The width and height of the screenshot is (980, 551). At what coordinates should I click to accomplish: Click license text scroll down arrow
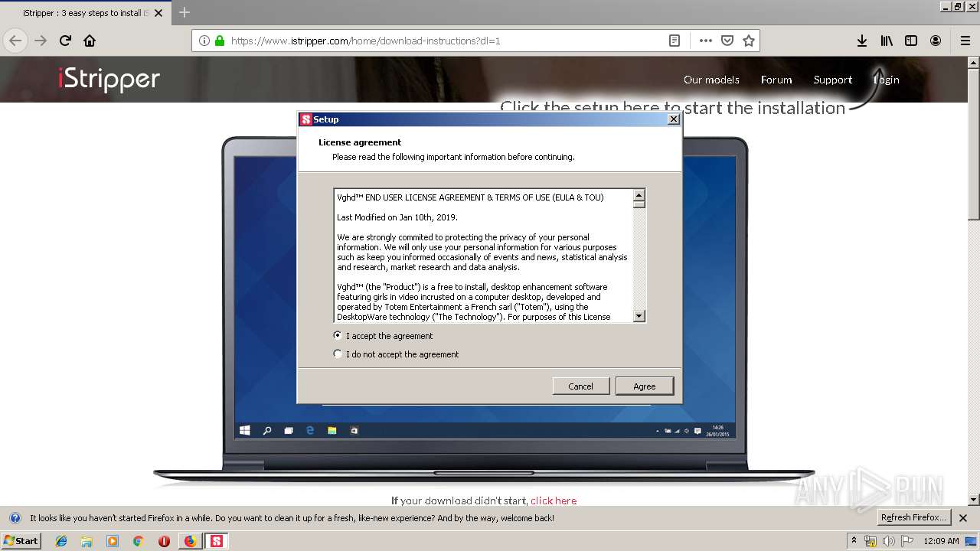(639, 315)
